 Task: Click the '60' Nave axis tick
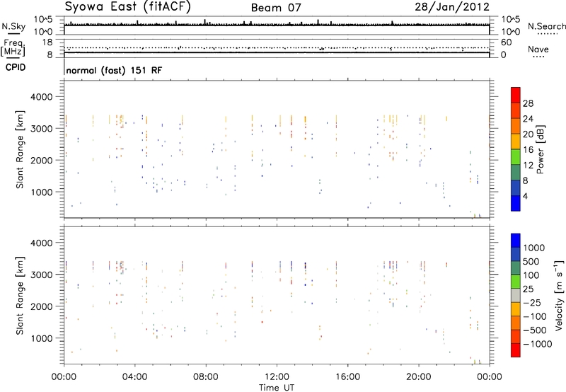pos(506,42)
